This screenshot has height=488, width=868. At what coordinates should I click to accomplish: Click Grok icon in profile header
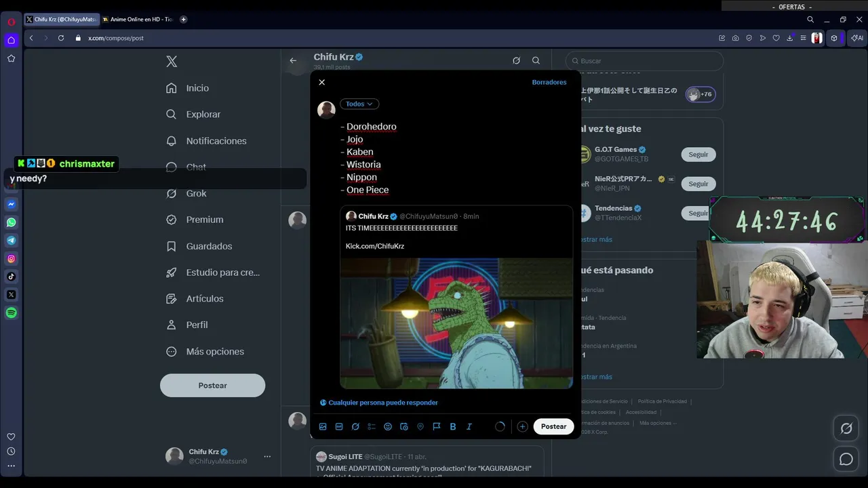point(516,60)
